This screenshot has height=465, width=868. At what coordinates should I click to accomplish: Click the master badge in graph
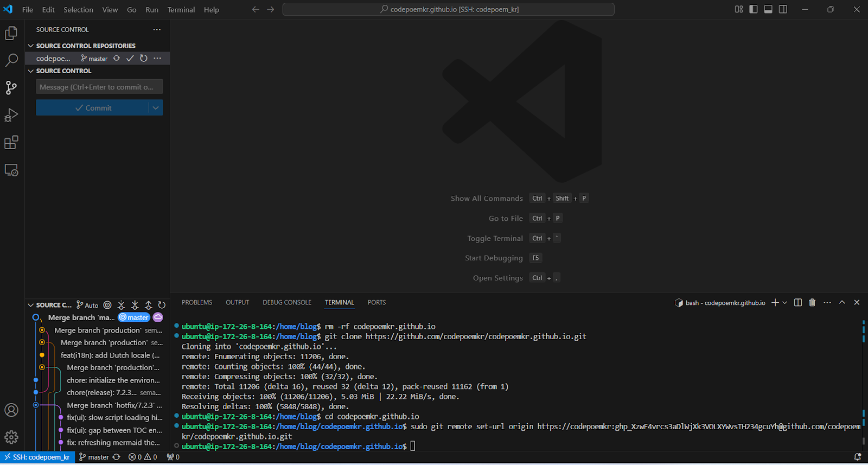coord(133,317)
